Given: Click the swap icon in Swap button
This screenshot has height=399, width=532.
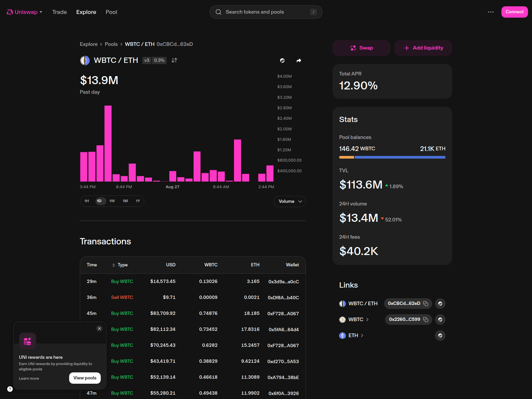Looking at the screenshot, I should point(353,48).
